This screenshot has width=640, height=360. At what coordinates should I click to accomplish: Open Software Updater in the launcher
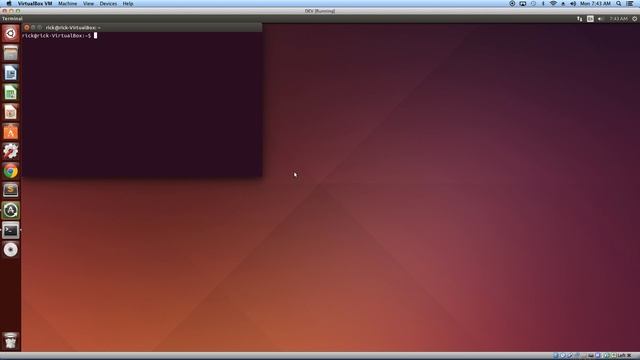point(11,210)
